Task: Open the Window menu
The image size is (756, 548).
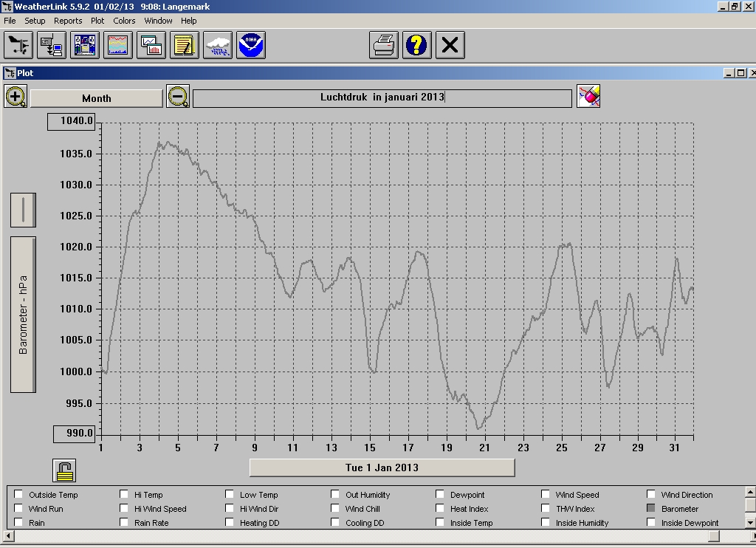Action: pyautogui.click(x=158, y=21)
